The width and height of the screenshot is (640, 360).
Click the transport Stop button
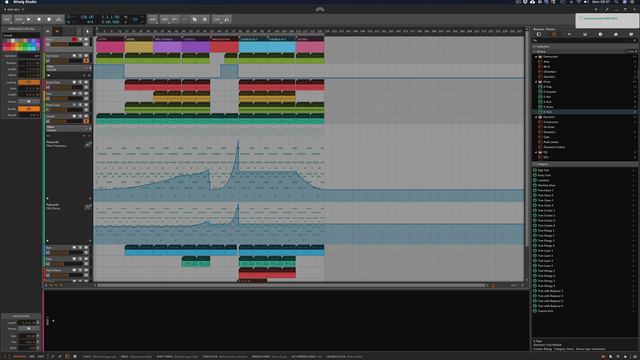pyautogui.click(x=39, y=19)
